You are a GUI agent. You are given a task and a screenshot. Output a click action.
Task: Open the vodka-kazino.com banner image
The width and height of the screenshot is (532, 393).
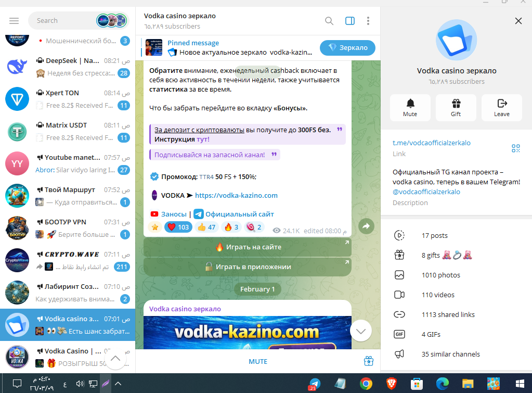tap(248, 333)
